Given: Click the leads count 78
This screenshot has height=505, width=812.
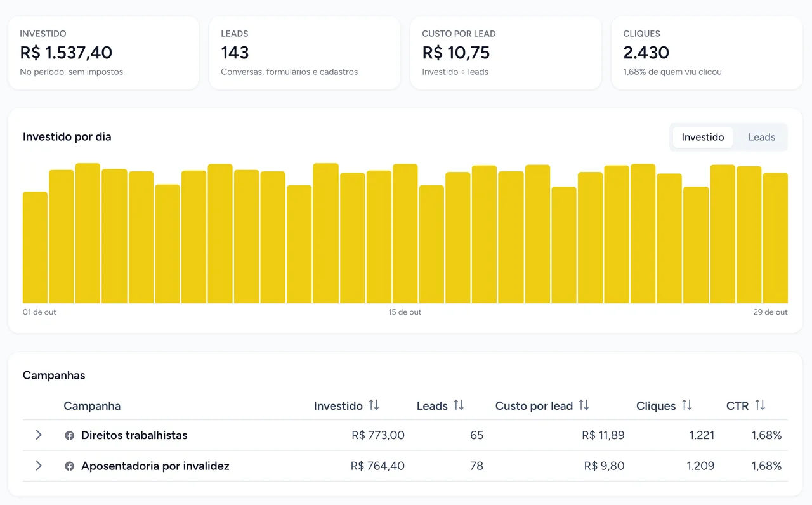Looking at the screenshot, I should [x=477, y=466].
